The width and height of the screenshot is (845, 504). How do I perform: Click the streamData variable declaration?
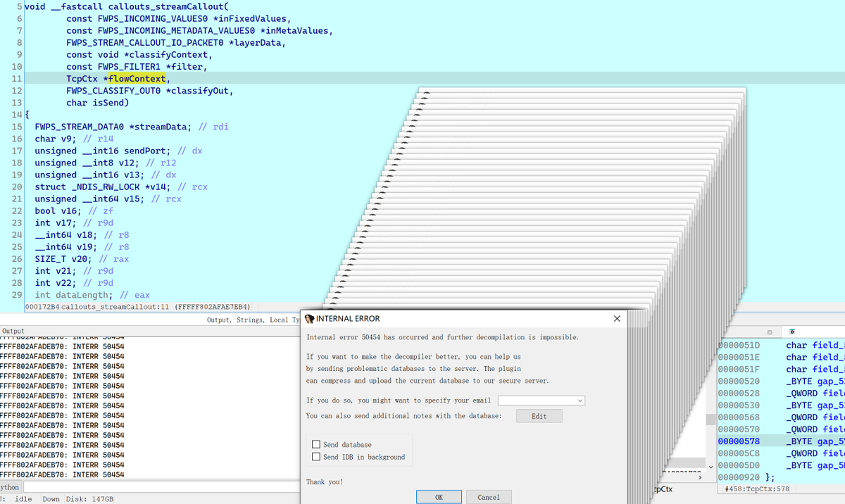[113, 127]
